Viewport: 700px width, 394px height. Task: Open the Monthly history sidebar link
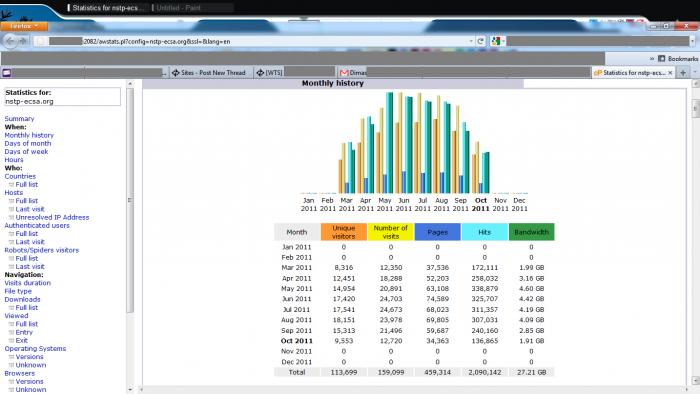pyautogui.click(x=29, y=135)
